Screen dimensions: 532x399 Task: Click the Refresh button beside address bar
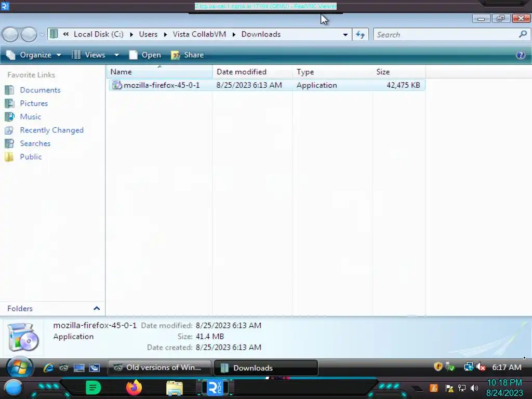(x=361, y=35)
